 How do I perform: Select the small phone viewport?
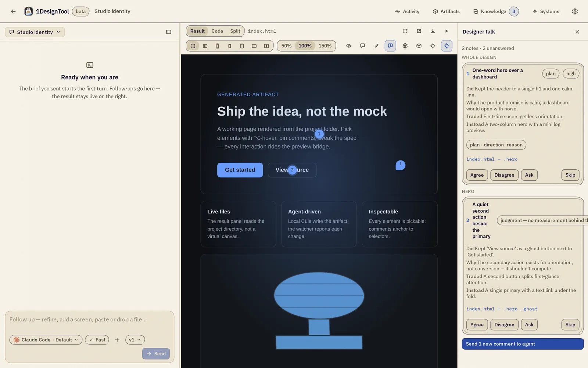click(230, 46)
